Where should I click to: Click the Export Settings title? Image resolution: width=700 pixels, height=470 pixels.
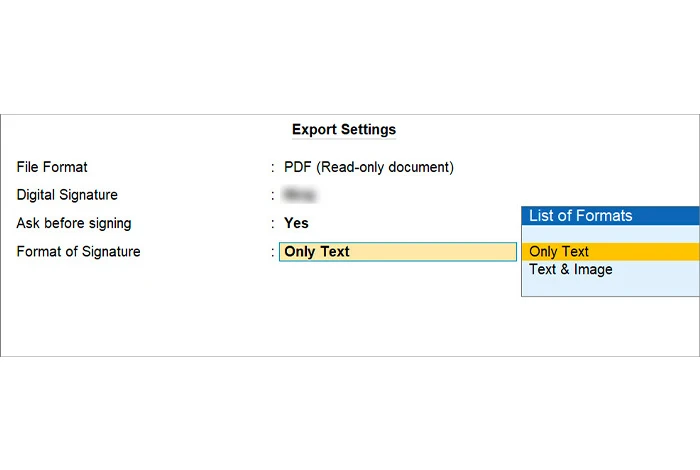[344, 130]
